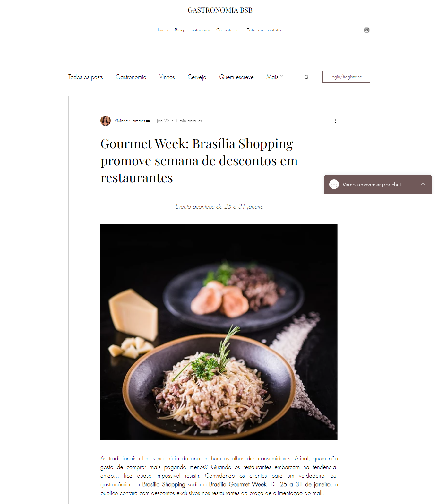Click the smiley icon in chat widget
This screenshot has width=438, height=504.
[334, 184]
